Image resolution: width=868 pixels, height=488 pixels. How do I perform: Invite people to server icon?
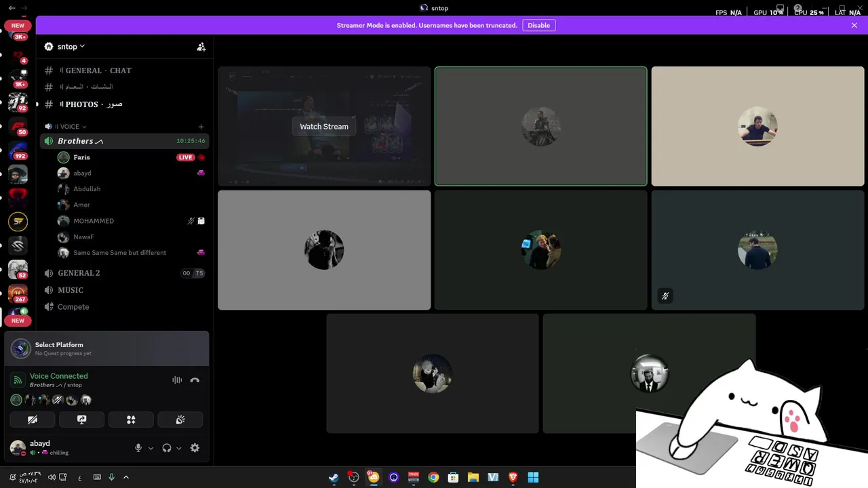201,47
